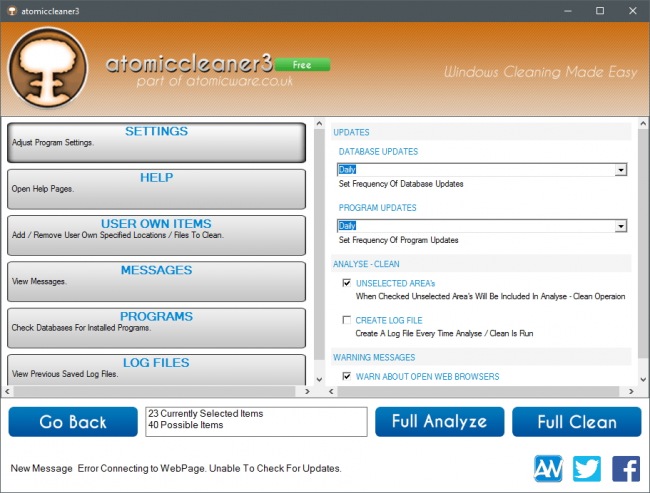
Task: Maximize the atomiccleaner3 window
Action: tap(600, 11)
